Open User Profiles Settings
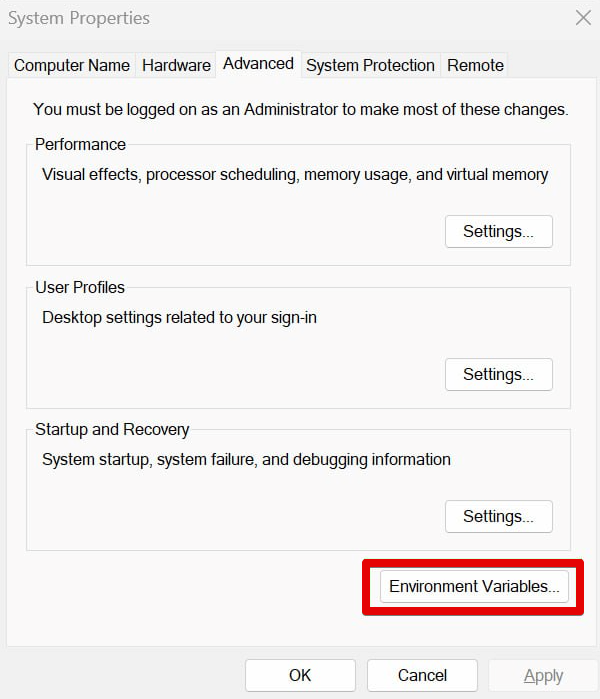This screenshot has width=600, height=699. (x=498, y=374)
